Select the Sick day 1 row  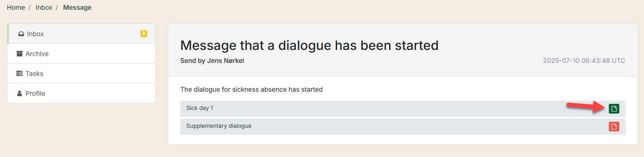point(403,109)
